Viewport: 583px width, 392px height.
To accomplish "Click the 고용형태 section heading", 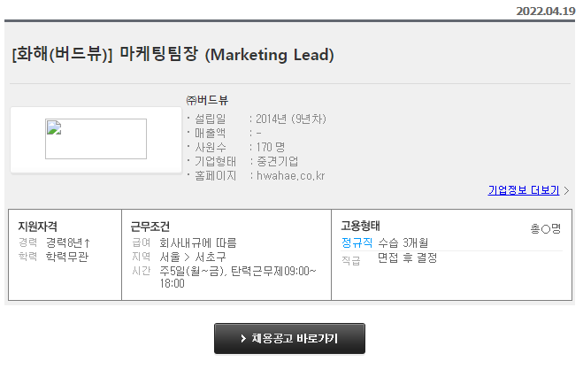I will 360,226.
